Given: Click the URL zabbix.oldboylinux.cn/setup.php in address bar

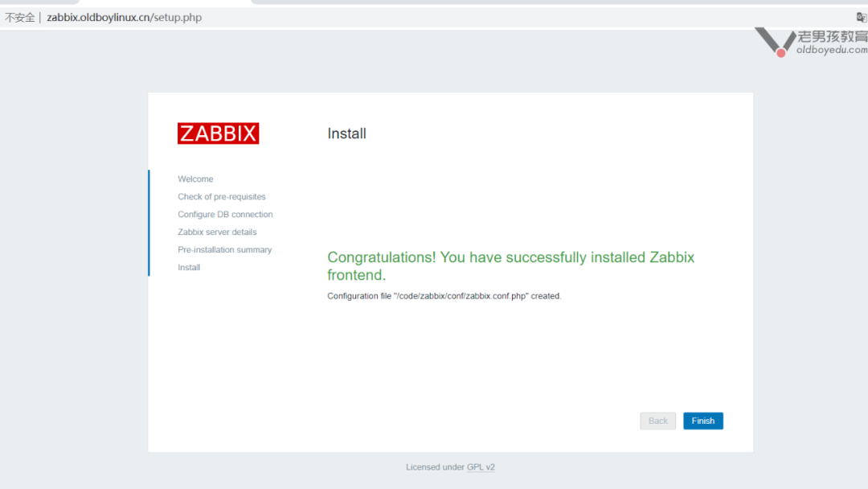Looking at the screenshot, I should pos(124,17).
